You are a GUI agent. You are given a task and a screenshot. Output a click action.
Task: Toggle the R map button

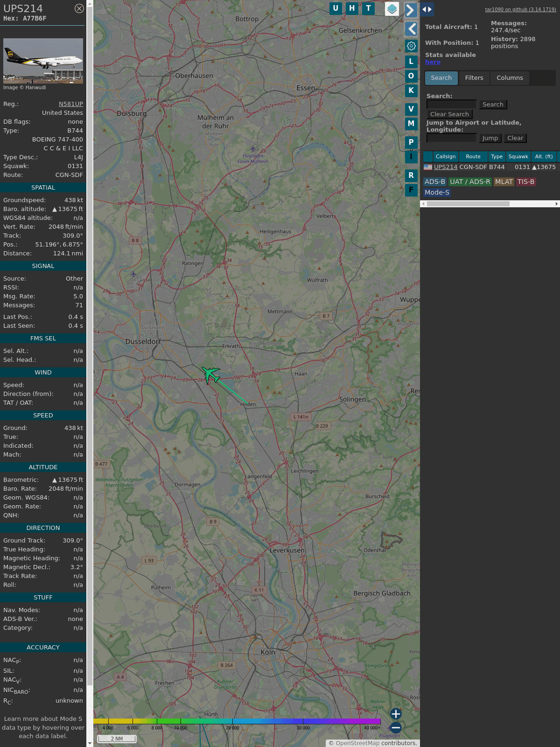click(x=411, y=175)
